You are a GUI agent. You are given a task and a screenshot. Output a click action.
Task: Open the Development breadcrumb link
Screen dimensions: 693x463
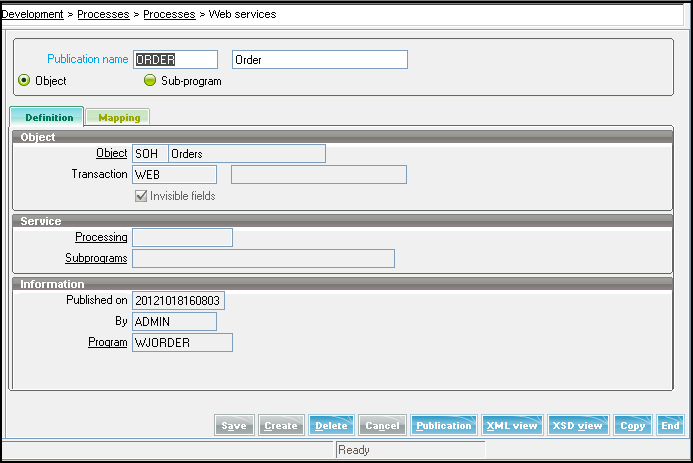32,14
